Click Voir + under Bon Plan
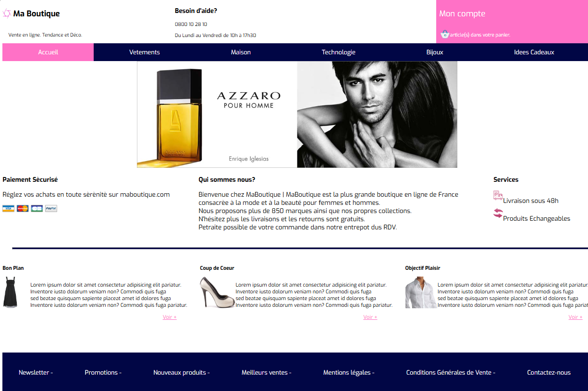This screenshot has width=588, height=391. [170, 317]
